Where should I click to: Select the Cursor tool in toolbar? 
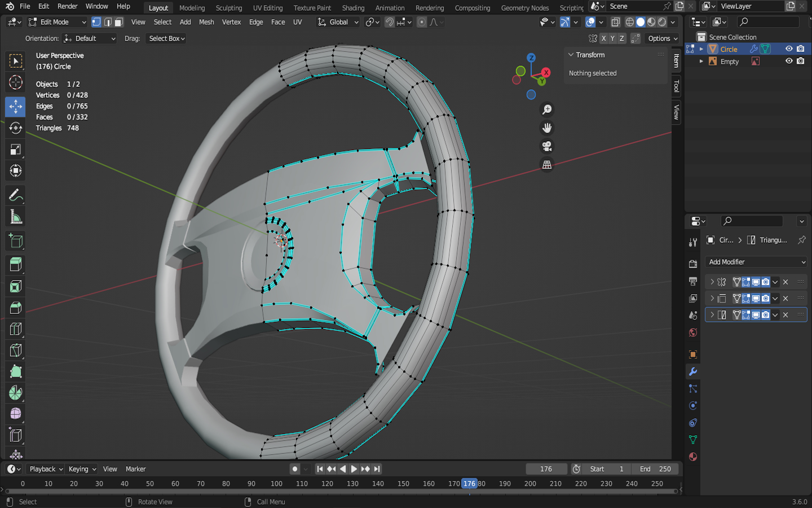pyautogui.click(x=15, y=82)
